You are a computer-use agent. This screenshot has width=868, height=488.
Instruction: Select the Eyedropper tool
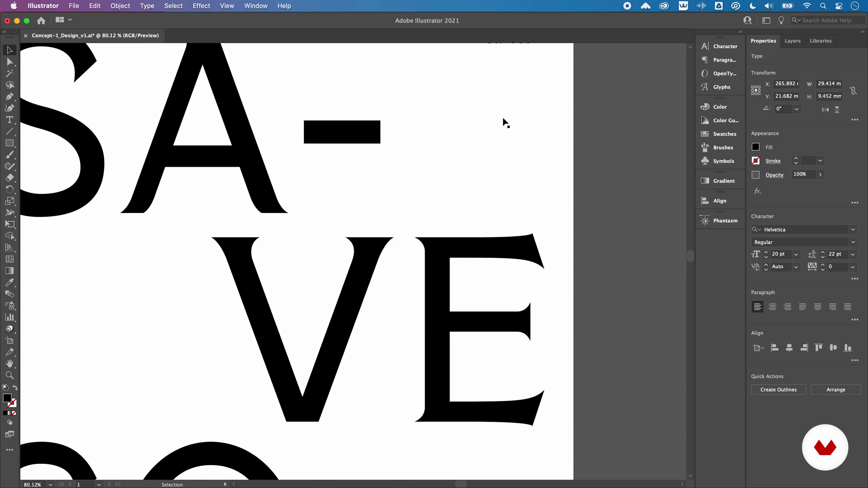point(9,282)
